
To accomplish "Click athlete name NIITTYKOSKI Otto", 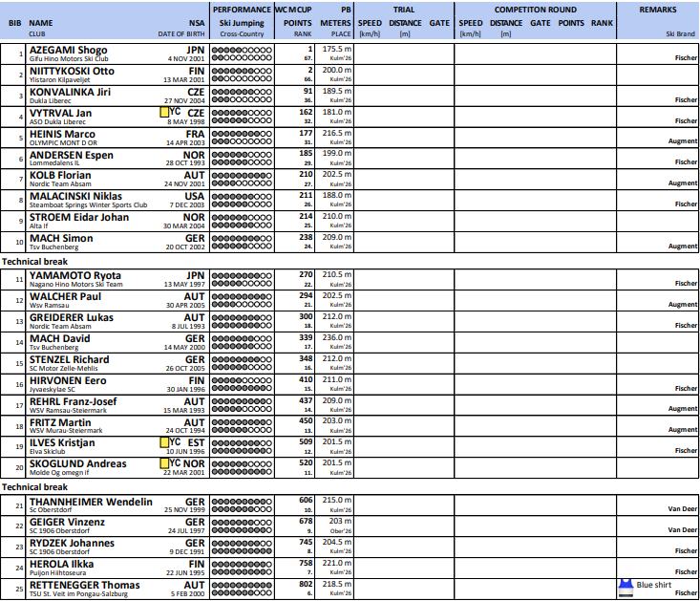I will (72, 71).
